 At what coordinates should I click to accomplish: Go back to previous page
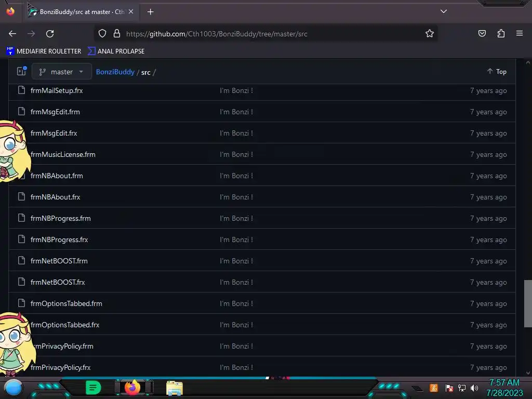tap(12, 34)
